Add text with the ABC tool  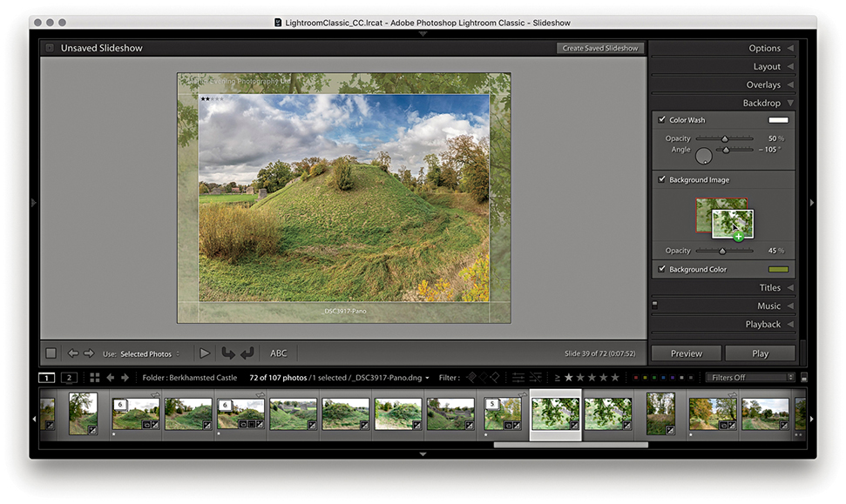tap(279, 353)
